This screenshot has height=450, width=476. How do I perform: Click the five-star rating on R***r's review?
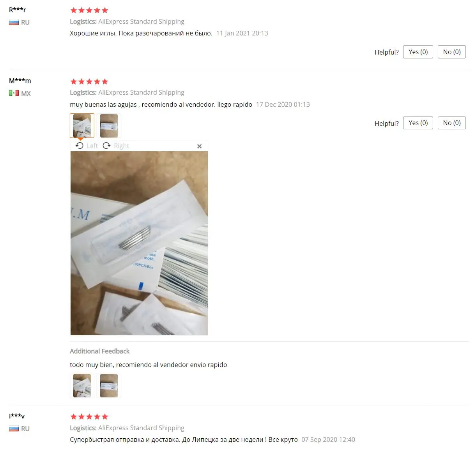coord(89,11)
